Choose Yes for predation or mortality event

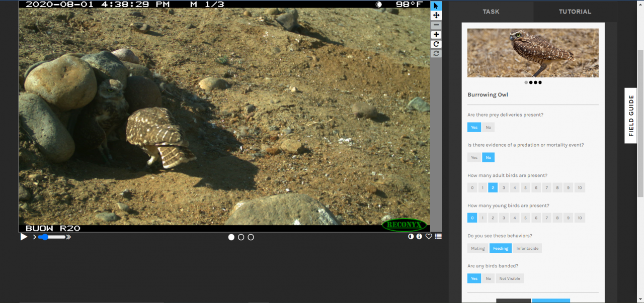point(474,157)
